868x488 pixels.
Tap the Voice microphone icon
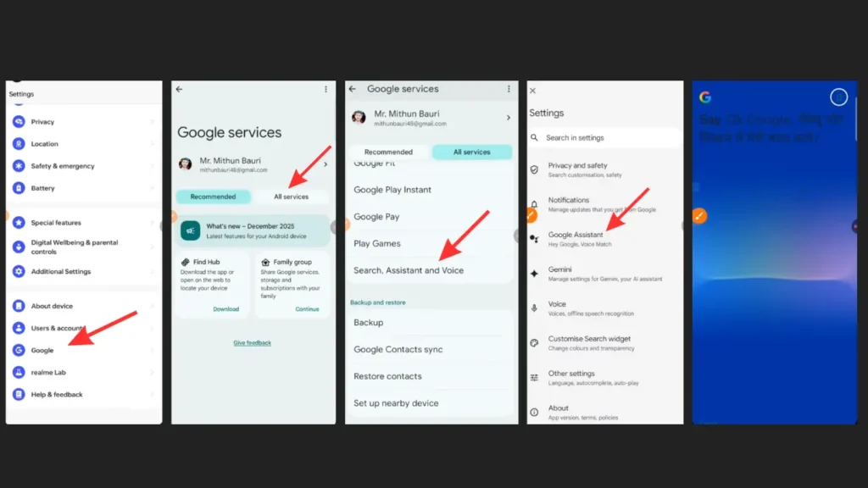click(534, 308)
